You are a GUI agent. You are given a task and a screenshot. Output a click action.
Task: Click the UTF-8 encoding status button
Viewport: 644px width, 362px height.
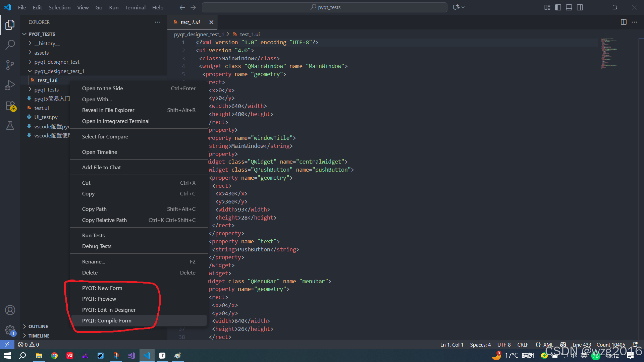504,345
